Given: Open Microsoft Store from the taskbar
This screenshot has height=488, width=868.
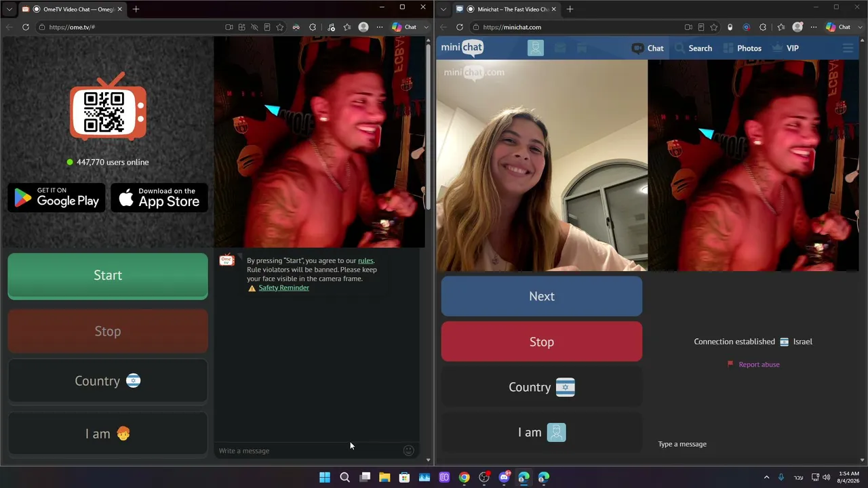Looking at the screenshot, I should 404,477.
